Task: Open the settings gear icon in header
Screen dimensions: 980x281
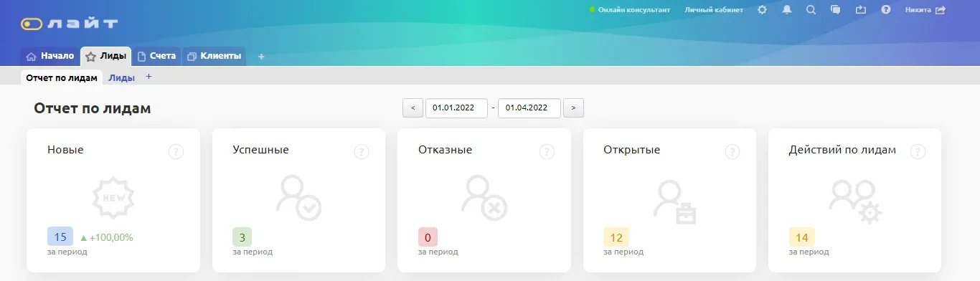Action: click(762, 10)
